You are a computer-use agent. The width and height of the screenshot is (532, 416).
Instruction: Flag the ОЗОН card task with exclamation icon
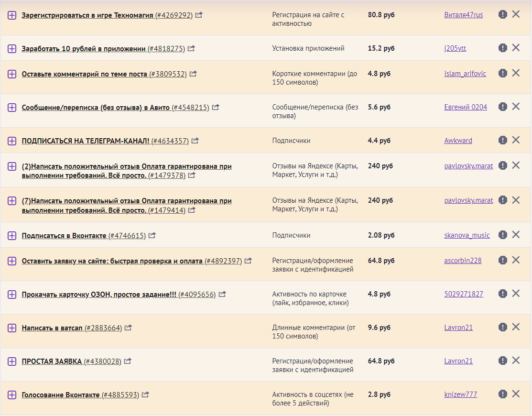click(502, 294)
